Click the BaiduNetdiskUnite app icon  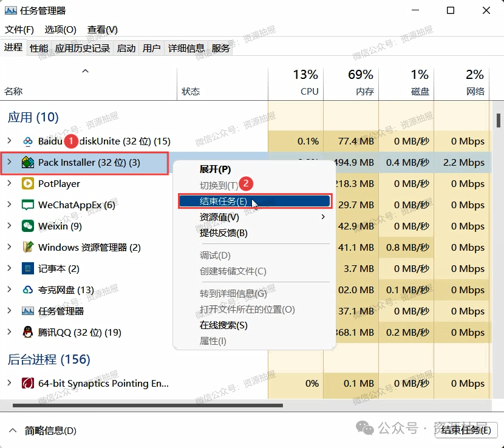pos(28,141)
